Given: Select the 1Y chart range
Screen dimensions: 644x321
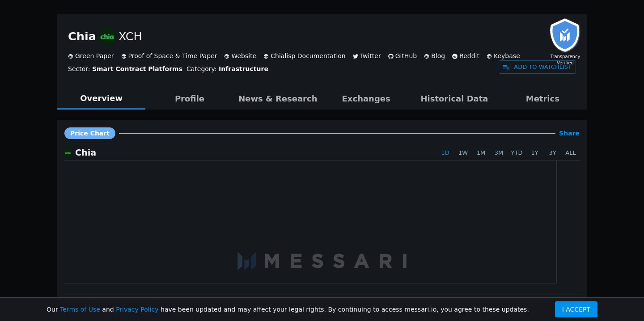Looking at the screenshot, I should tap(535, 153).
